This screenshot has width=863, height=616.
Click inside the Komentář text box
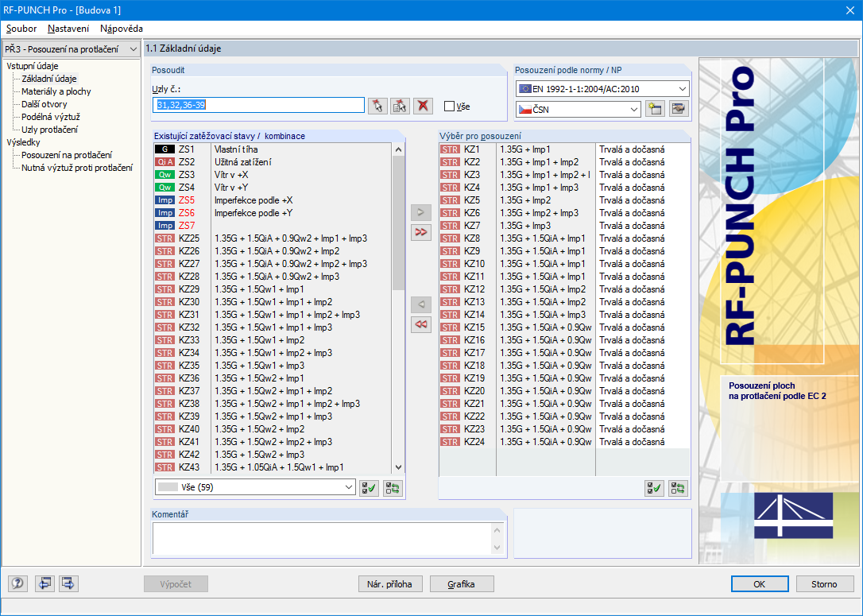coord(322,538)
